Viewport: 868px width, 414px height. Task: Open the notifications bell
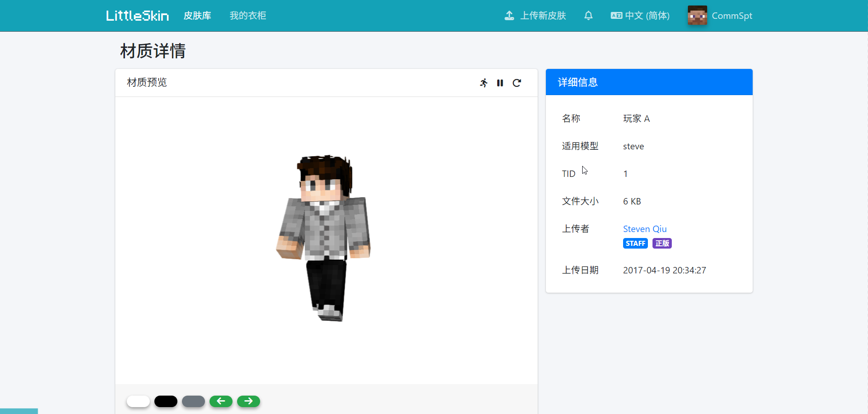point(588,16)
